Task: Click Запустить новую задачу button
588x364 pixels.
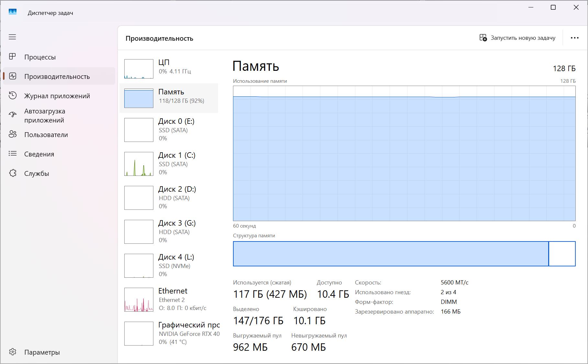Action: (517, 38)
